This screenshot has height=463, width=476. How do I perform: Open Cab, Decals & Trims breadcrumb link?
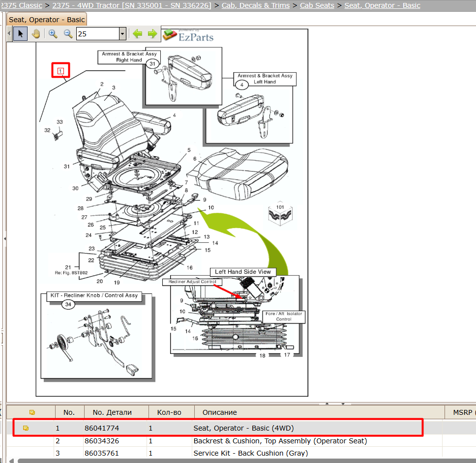pyautogui.click(x=256, y=5)
